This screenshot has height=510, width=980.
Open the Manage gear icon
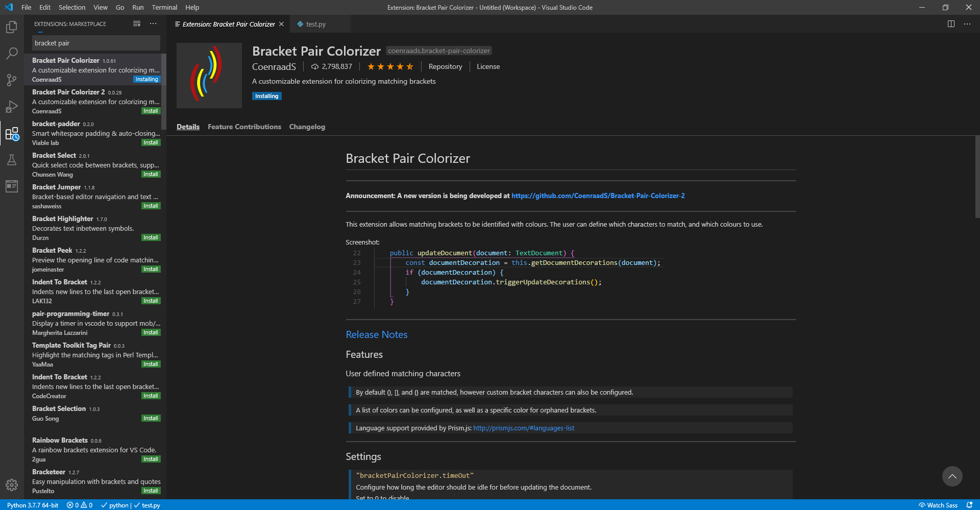tap(12, 484)
